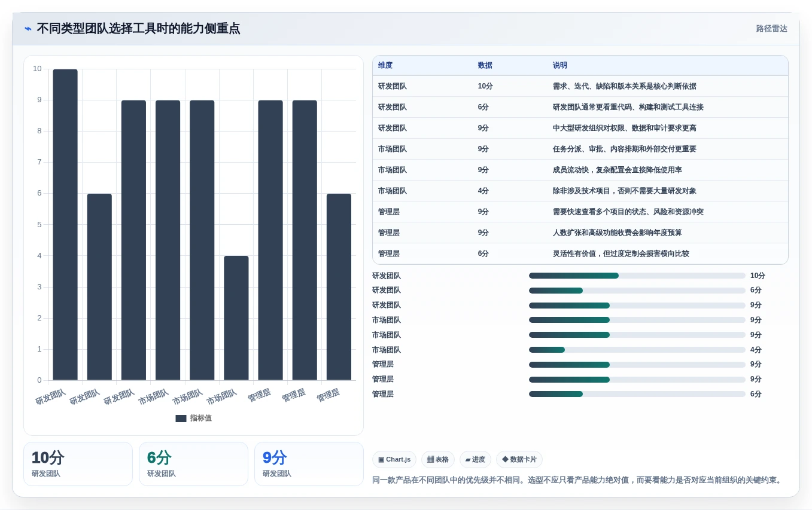This screenshot has height=510, width=812.
Task: Click the title 不同类型团队选择工具时的能力侧重点
Action: pos(138,29)
